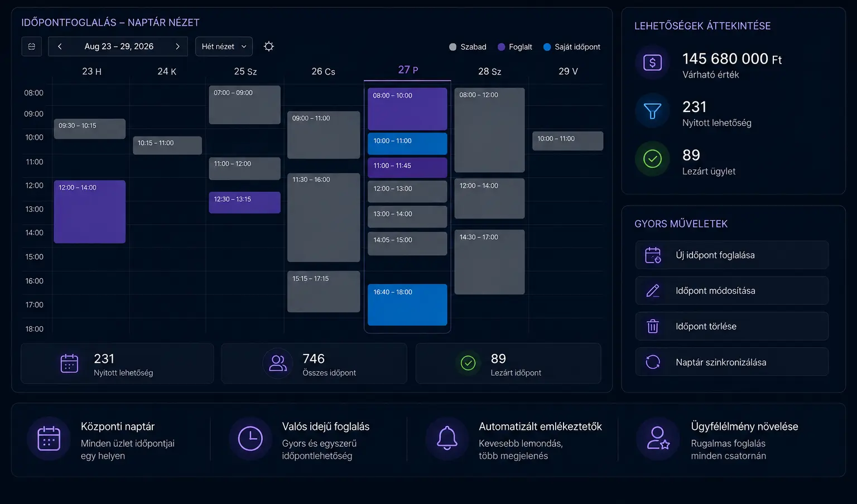This screenshot has height=504, width=857.
Task: Open the 16:40 – 18:00 blue appointment on Friday
Action: pyautogui.click(x=407, y=305)
